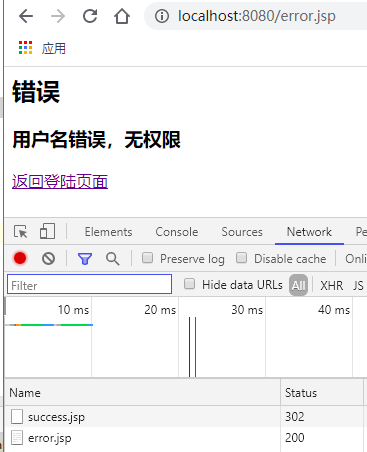Open the Elements tab

click(108, 232)
